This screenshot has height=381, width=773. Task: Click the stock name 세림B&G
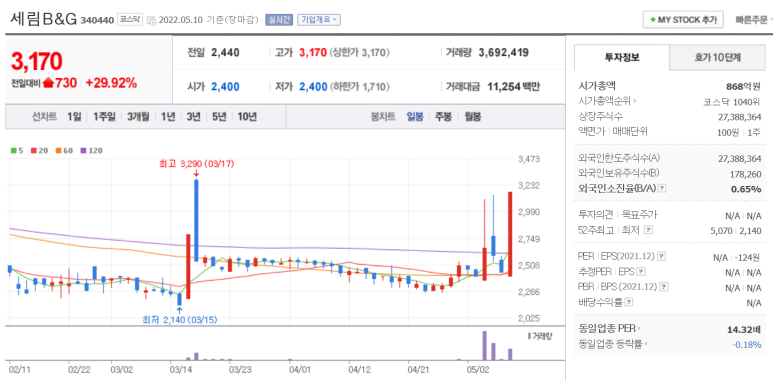point(43,19)
